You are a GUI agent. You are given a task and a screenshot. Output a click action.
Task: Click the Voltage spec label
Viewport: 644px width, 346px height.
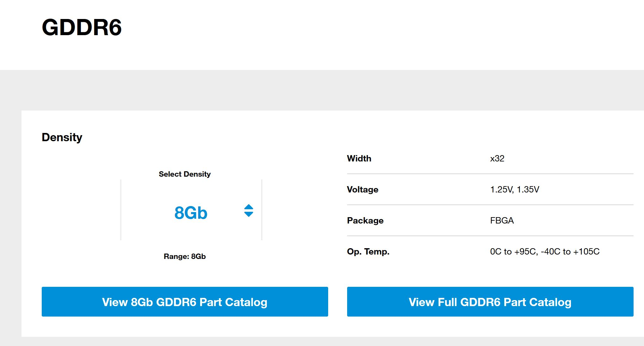click(x=363, y=189)
